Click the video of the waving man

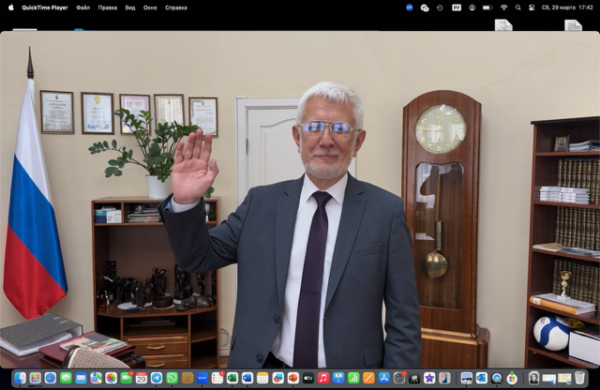(300, 199)
